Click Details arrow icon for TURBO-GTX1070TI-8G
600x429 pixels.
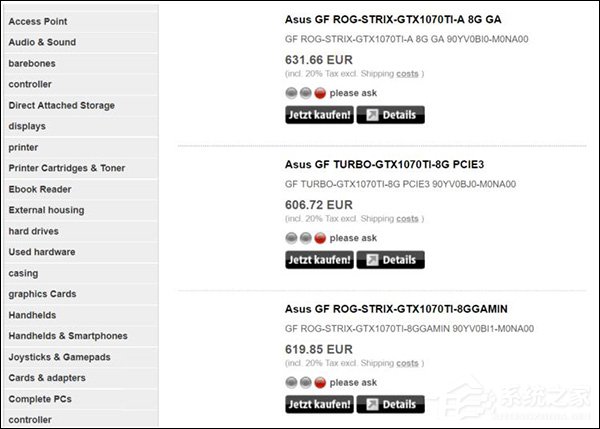coord(371,259)
